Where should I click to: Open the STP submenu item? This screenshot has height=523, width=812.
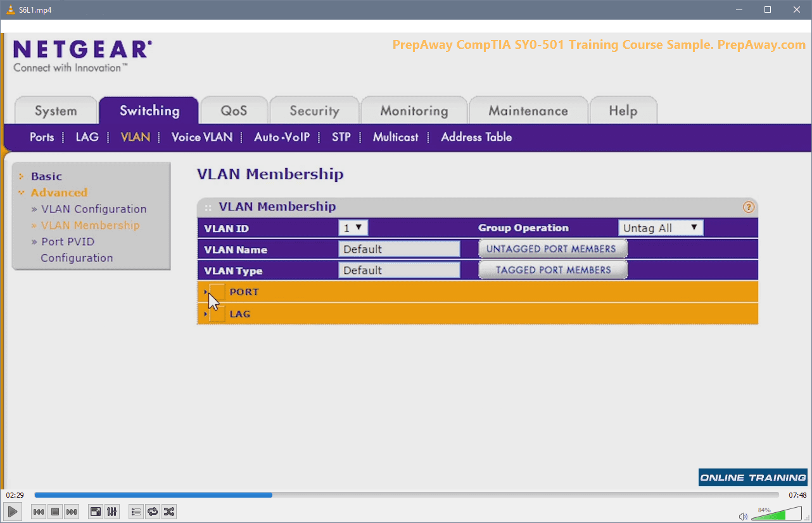click(341, 137)
